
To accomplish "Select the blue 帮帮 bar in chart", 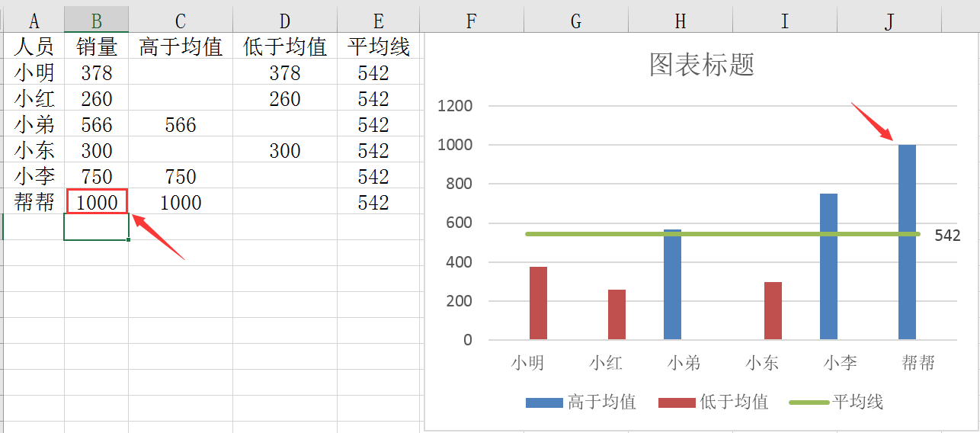I will pyautogui.click(x=907, y=242).
